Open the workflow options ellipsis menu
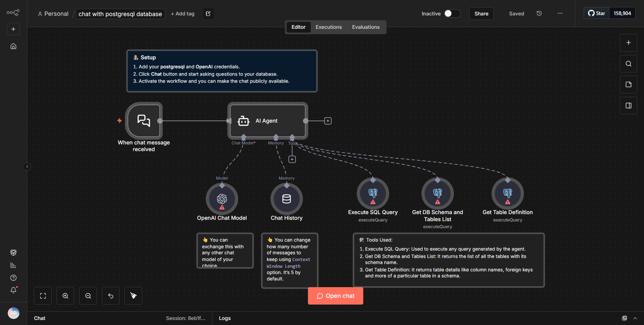This screenshot has width=644, height=325. click(560, 13)
